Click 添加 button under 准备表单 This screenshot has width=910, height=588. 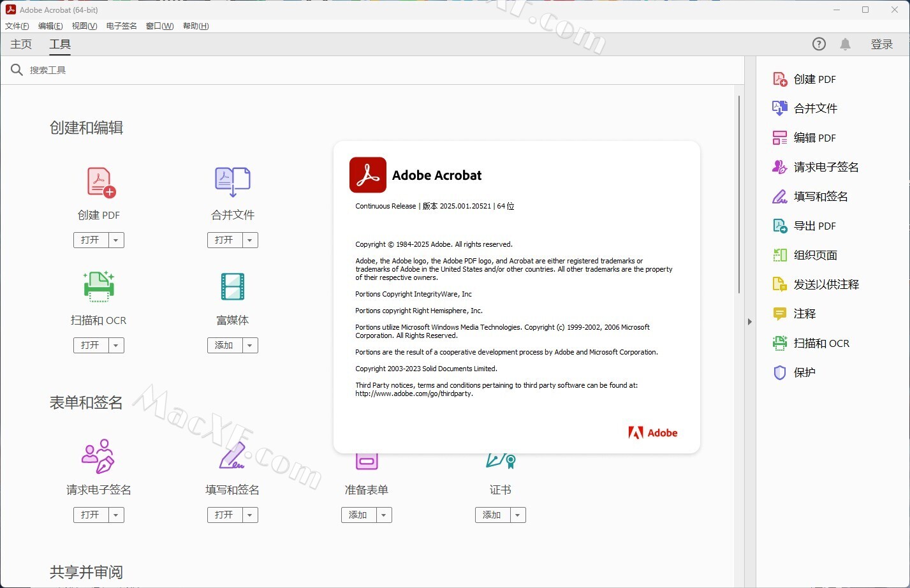point(358,515)
